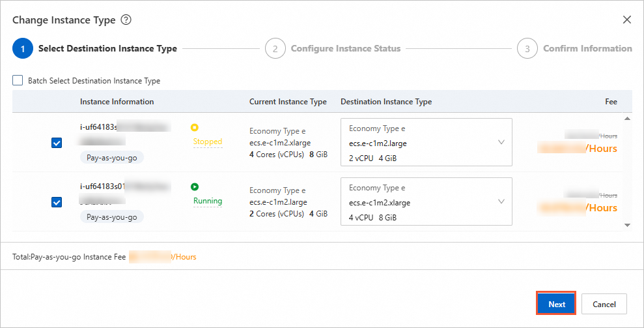The image size is (644, 328).
Task: Click the yellow Stopped status icon
Action: point(194,128)
